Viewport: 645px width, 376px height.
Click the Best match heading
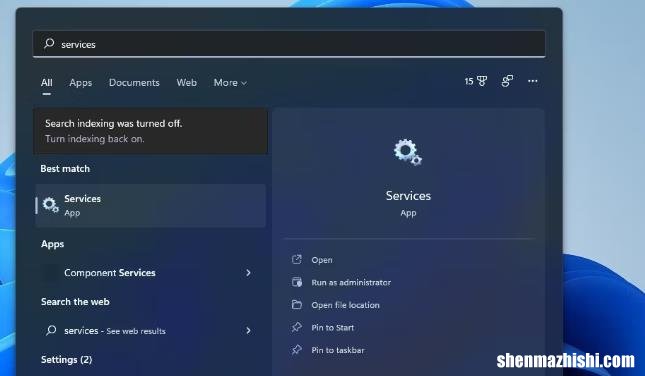point(65,169)
